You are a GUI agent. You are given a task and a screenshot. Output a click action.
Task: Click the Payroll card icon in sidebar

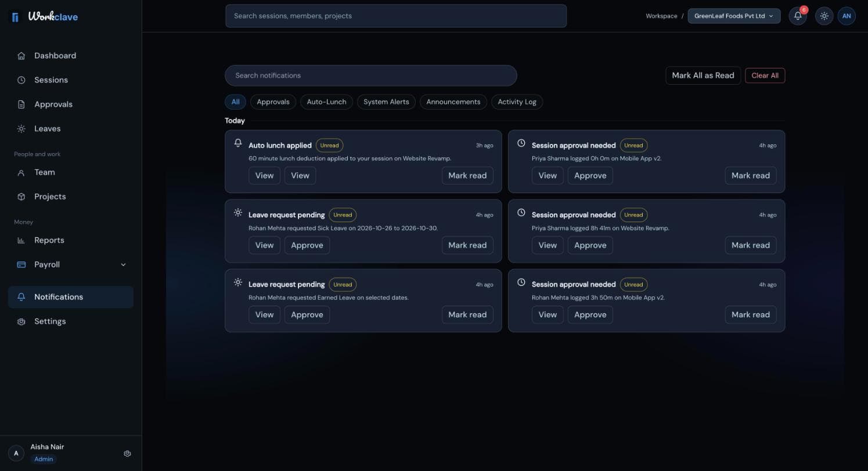(x=21, y=265)
